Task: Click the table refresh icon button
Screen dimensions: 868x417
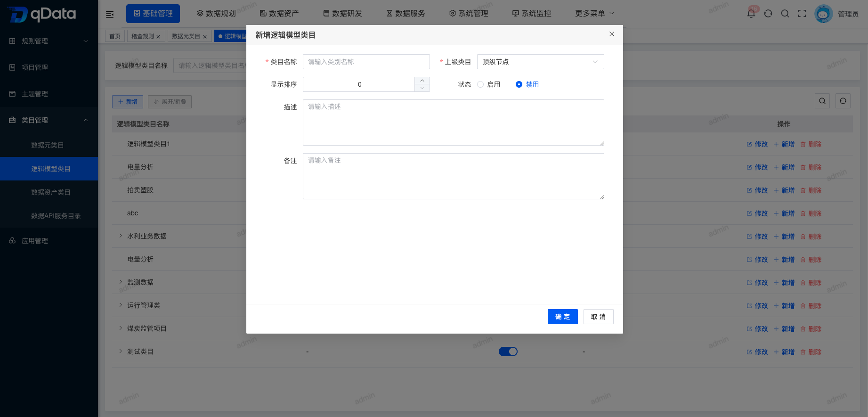Action: [843, 101]
